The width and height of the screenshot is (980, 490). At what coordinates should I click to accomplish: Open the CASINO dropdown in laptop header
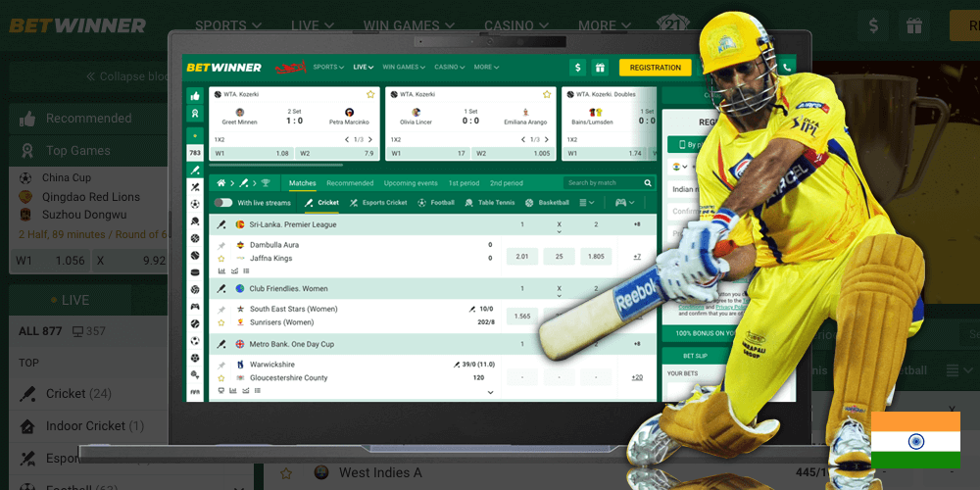pyautogui.click(x=450, y=67)
